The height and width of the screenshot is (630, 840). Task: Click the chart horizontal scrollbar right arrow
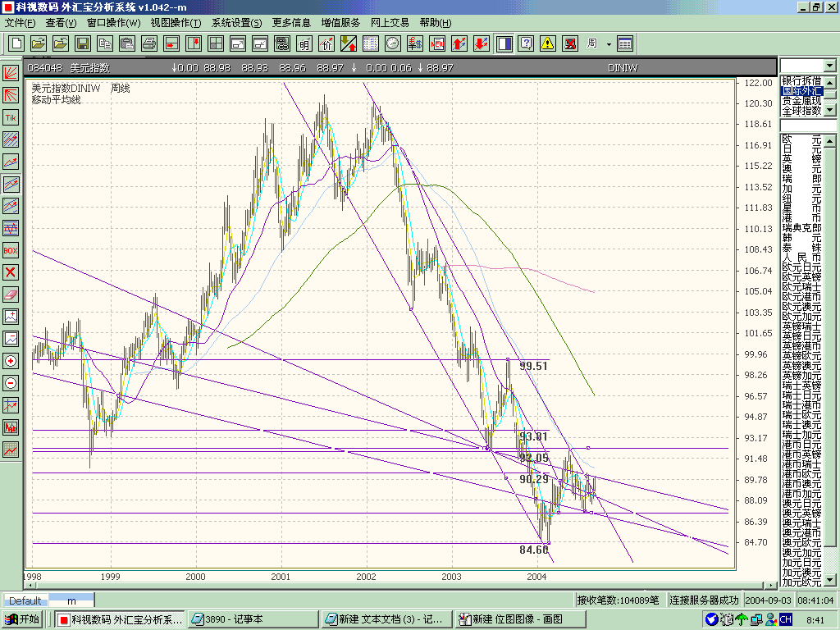click(771, 586)
